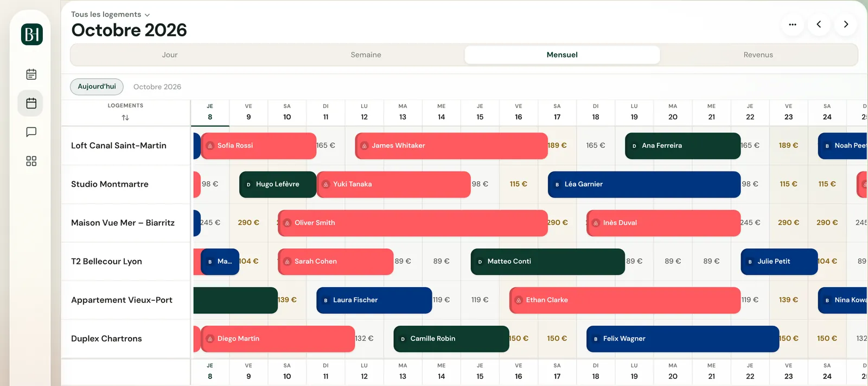The width and height of the screenshot is (868, 386).
Task: Select Studio Montmartre listing
Action: coord(110,185)
